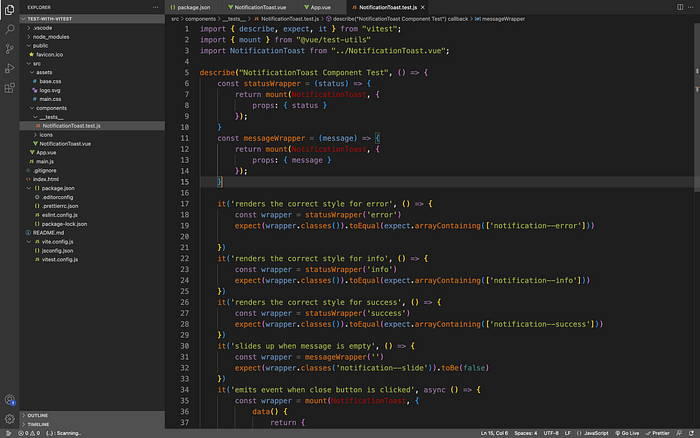Viewport: 700px width, 438px height.
Task: Expand the OUTLINE section
Action: 92,415
